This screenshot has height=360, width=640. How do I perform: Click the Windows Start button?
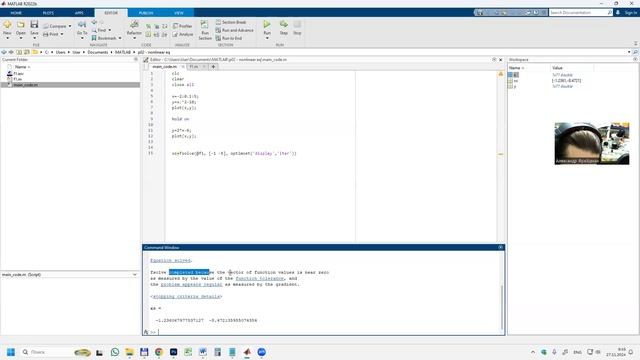tap(11, 352)
